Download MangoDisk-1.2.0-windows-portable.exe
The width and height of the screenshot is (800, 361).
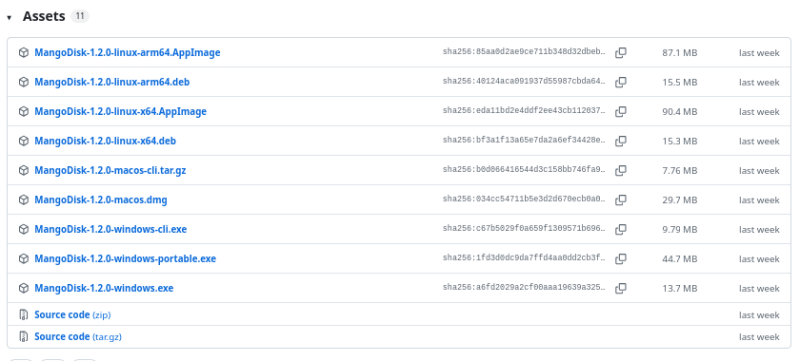click(126, 259)
